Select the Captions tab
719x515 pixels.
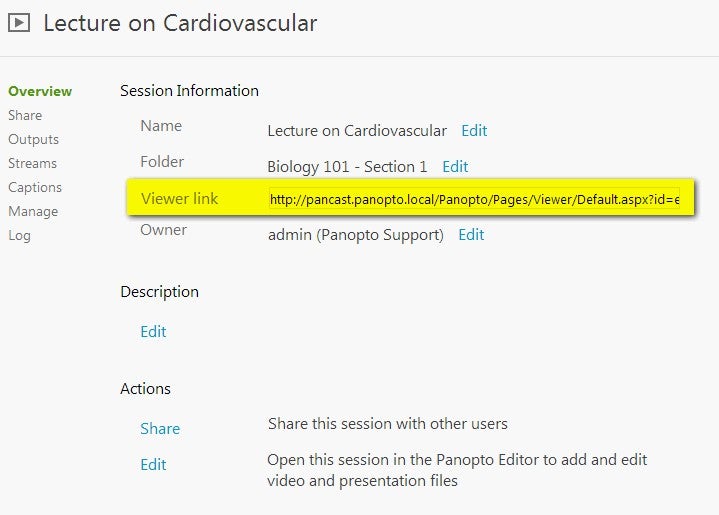tap(35, 188)
